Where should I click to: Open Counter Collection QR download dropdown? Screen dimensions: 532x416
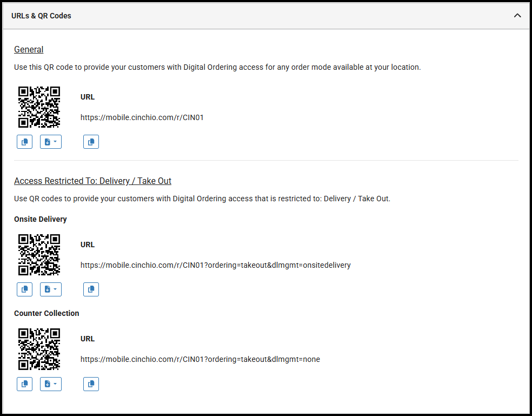51,384
